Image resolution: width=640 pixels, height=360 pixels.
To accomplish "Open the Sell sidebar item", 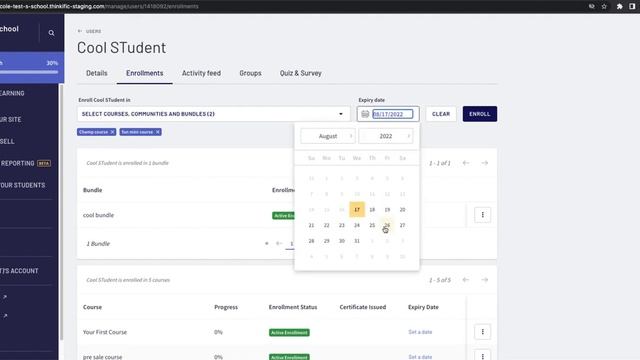I will (x=7, y=141).
